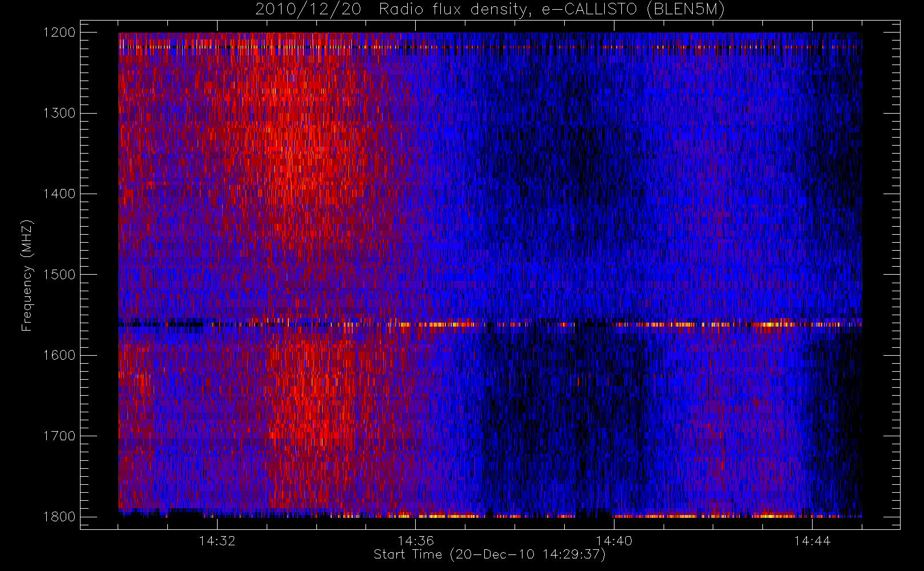Click the plot title "2010/12/20 Radio flux density, e-CALLISTO (BLEN5M)"
This screenshot has height=571, width=924.
click(490, 10)
